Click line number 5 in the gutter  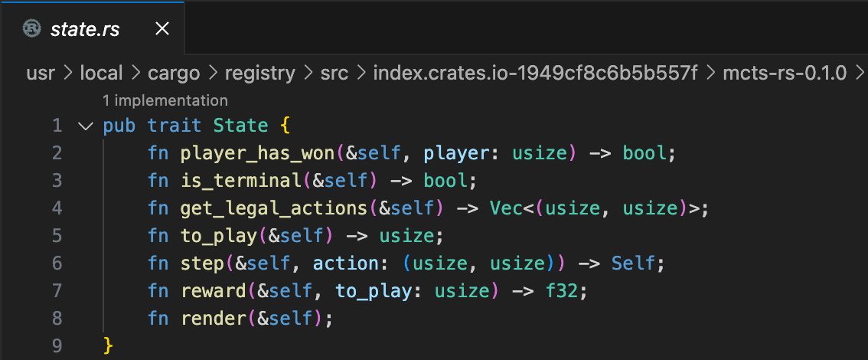(x=57, y=236)
